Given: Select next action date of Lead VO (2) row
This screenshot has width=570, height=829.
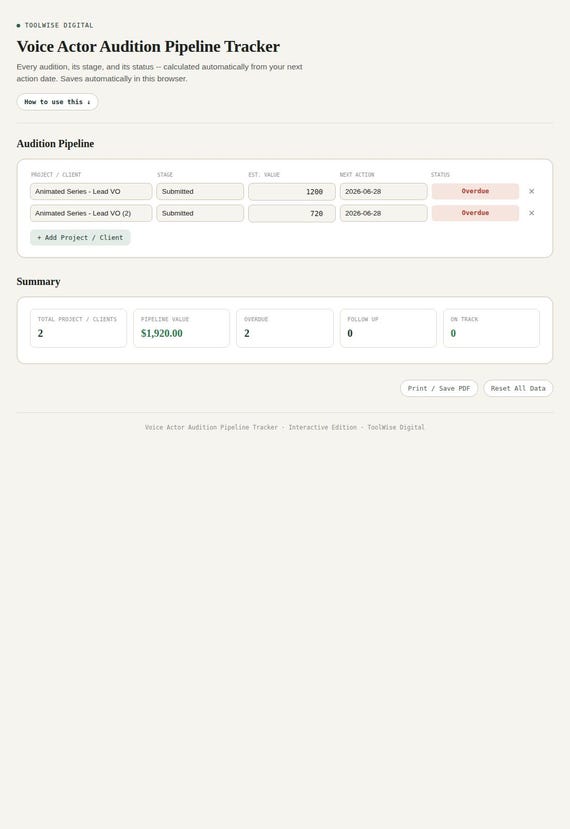Looking at the screenshot, I should [x=383, y=213].
